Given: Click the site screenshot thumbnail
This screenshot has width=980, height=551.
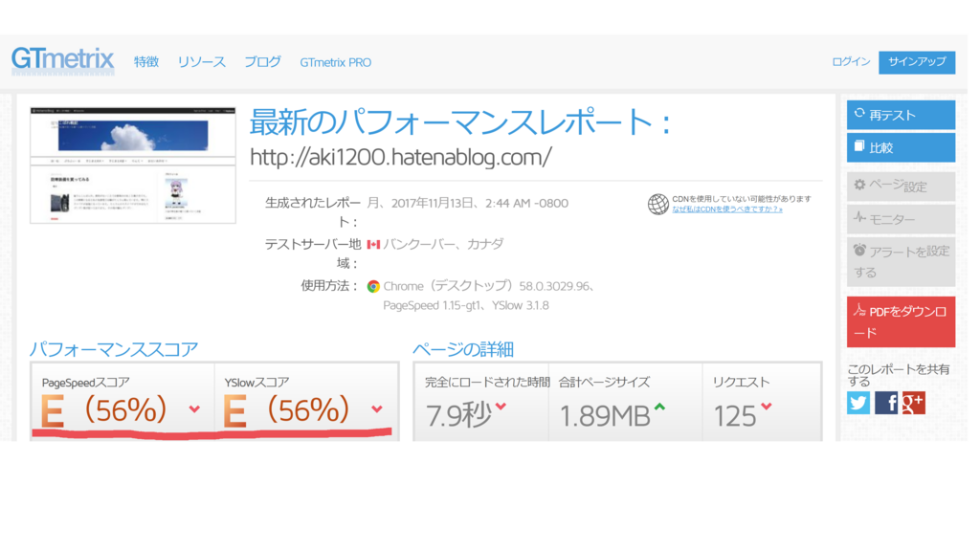Looking at the screenshot, I should [133, 165].
